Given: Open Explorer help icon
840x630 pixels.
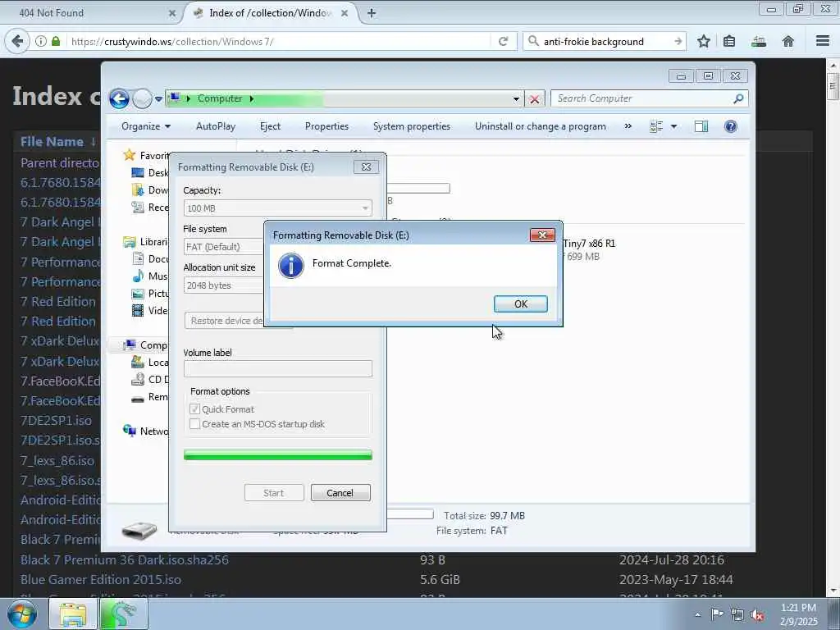Looking at the screenshot, I should (x=730, y=126).
